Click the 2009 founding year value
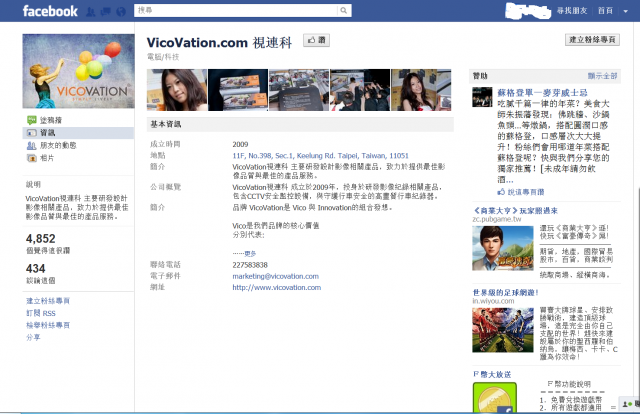 click(x=240, y=144)
